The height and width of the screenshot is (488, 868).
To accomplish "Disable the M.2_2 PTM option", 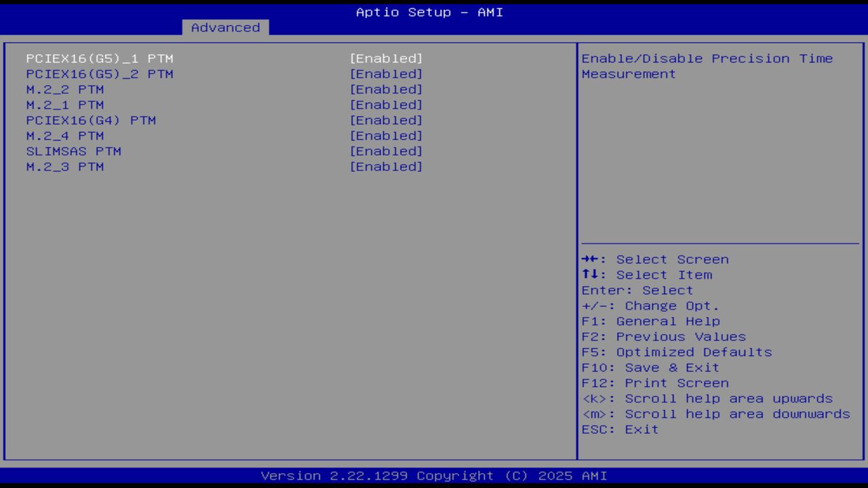I will click(387, 89).
